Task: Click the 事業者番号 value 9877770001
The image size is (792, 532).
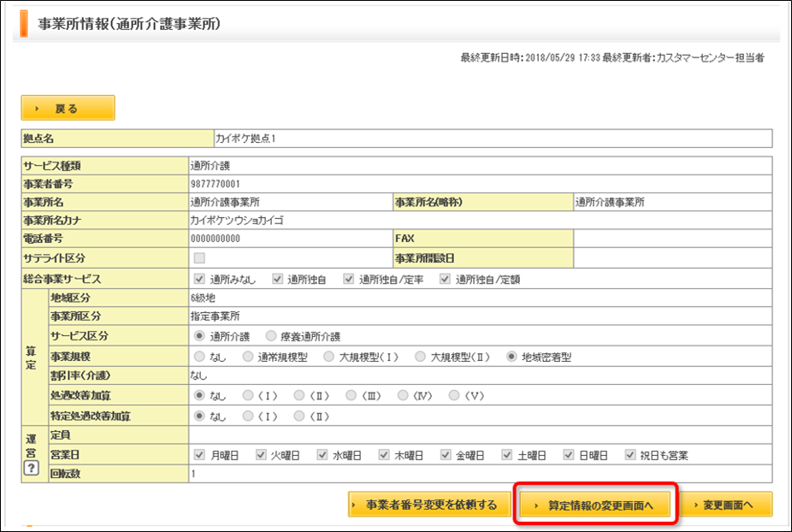Action: click(216, 184)
